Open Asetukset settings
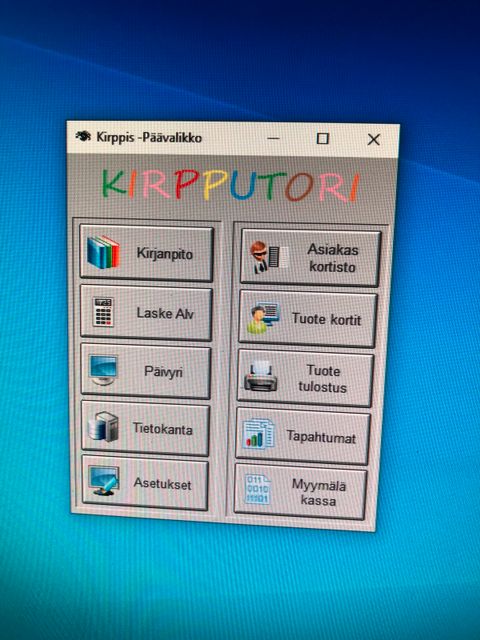Viewport: 480px width, 640px height. coord(145,483)
